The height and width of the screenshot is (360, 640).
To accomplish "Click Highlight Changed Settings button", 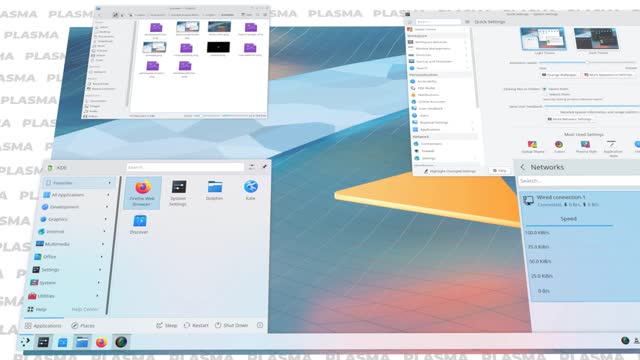I will 450,171.
